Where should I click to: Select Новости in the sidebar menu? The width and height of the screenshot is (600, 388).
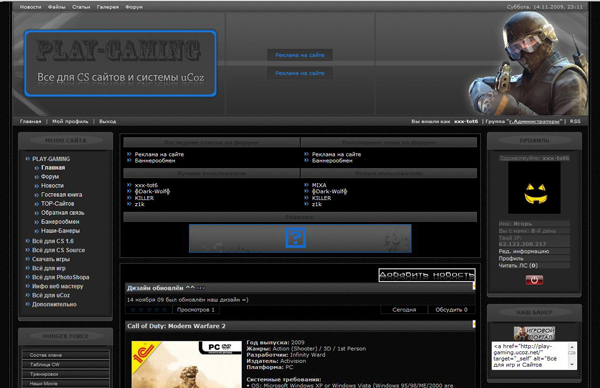pos(52,186)
